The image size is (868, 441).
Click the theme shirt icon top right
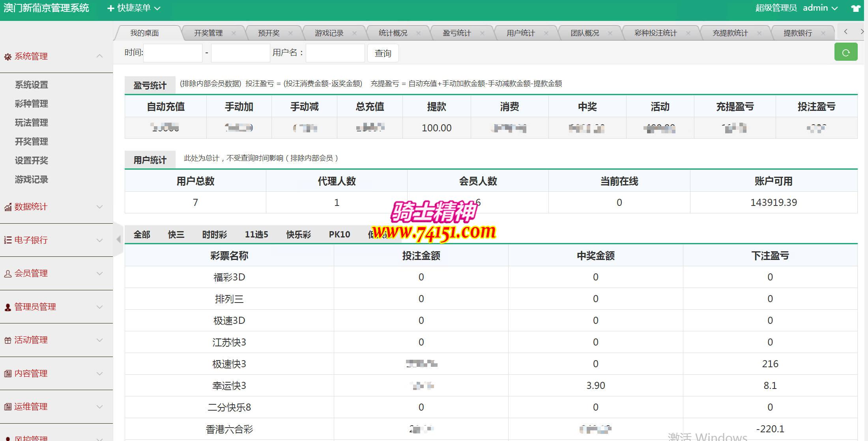tap(855, 8)
